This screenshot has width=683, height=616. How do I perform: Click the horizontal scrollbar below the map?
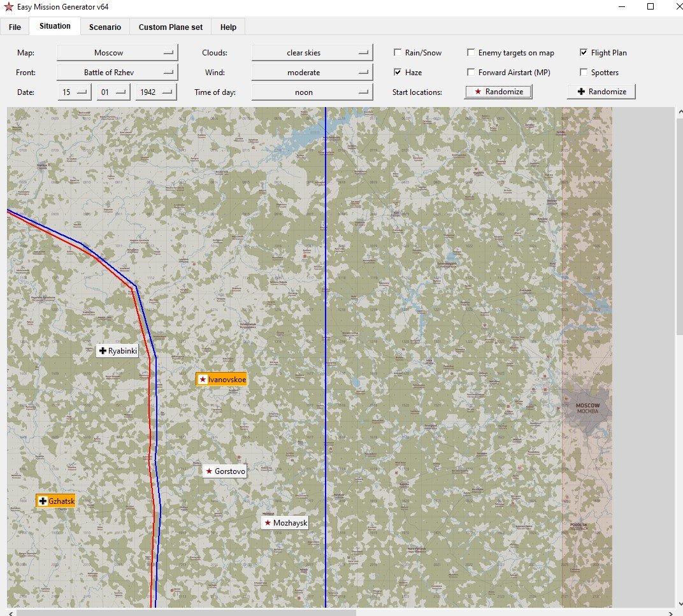[186, 613]
